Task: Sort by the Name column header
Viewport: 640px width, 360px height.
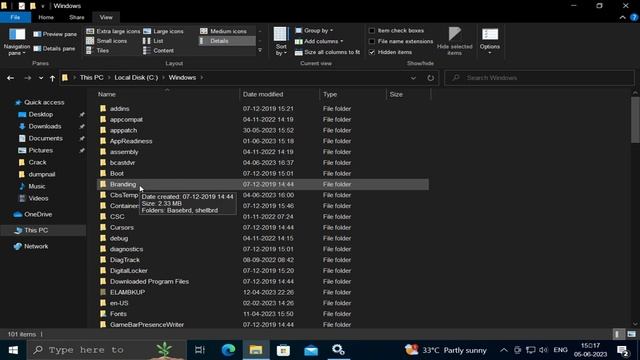Action: tap(168, 94)
